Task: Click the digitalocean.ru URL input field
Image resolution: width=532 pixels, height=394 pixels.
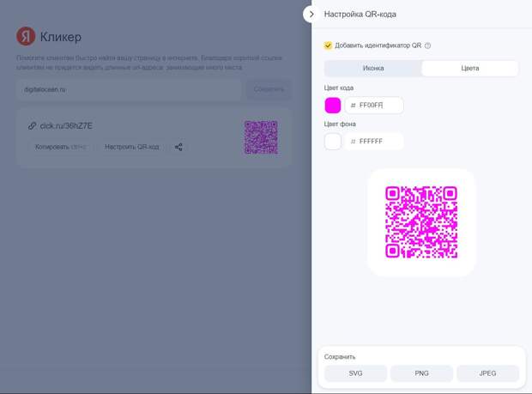Action: point(129,89)
